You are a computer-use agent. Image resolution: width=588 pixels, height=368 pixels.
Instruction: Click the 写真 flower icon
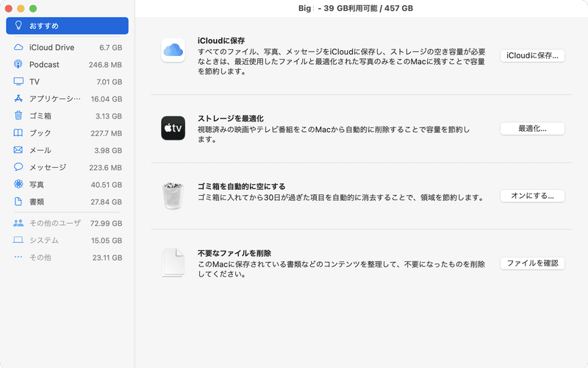(18, 184)
